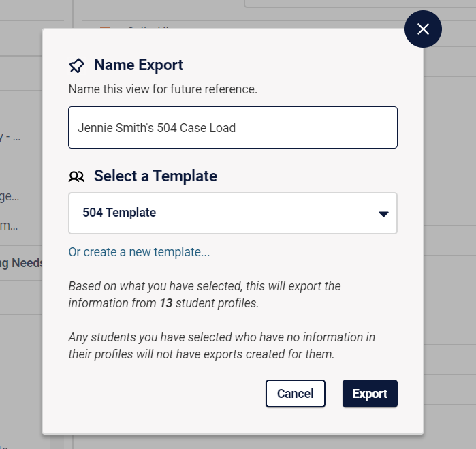Click the note about students with no information
Screen dimensions: 476x449
[x=221, y=345]
